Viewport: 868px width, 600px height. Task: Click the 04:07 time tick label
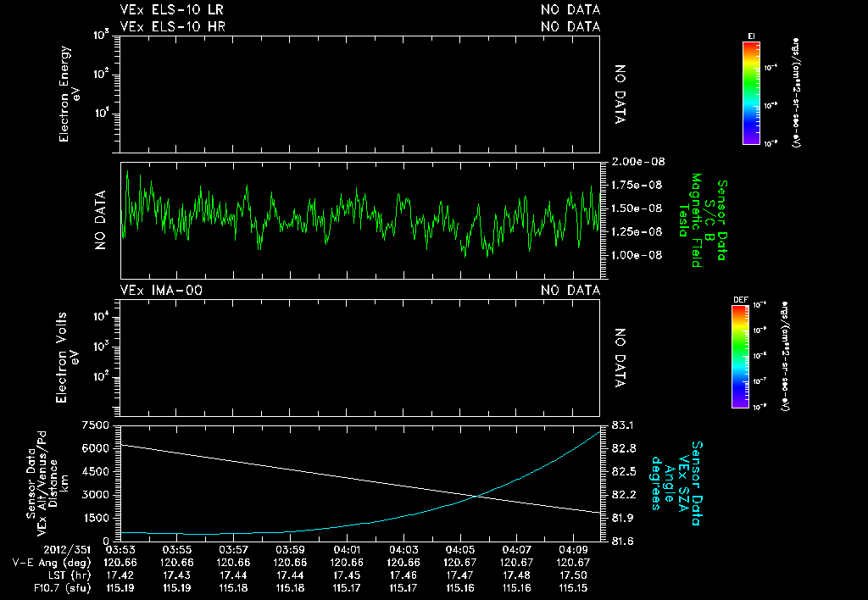pyautogui.click(x=516, y=550)
